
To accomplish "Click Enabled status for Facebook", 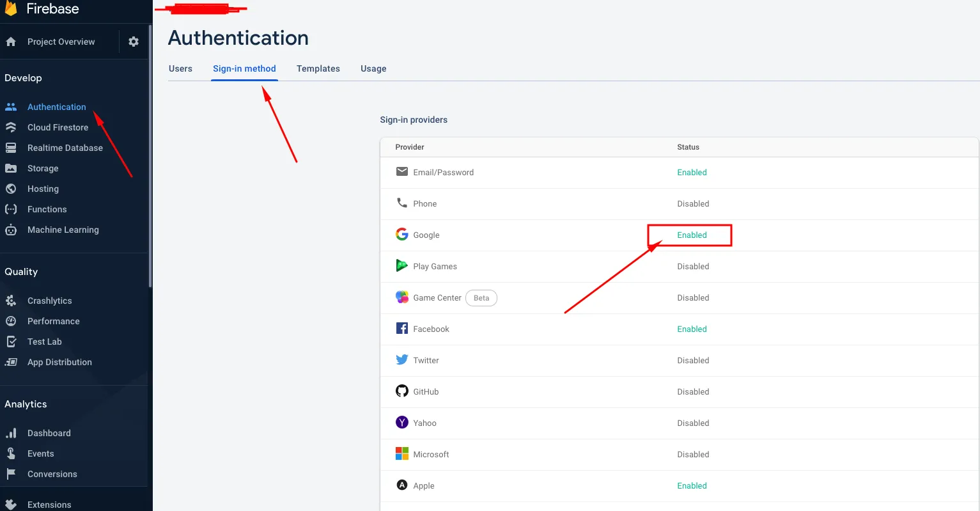I will coord(692,329).
